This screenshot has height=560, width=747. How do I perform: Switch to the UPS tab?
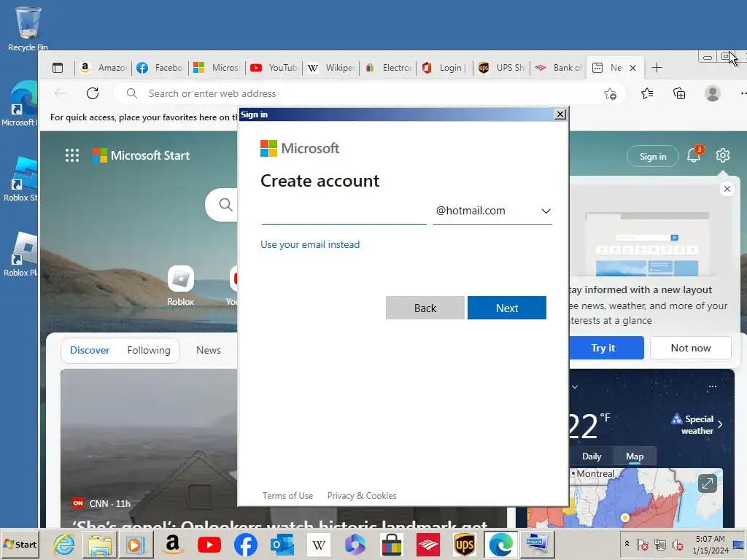(x=502, y=68)
